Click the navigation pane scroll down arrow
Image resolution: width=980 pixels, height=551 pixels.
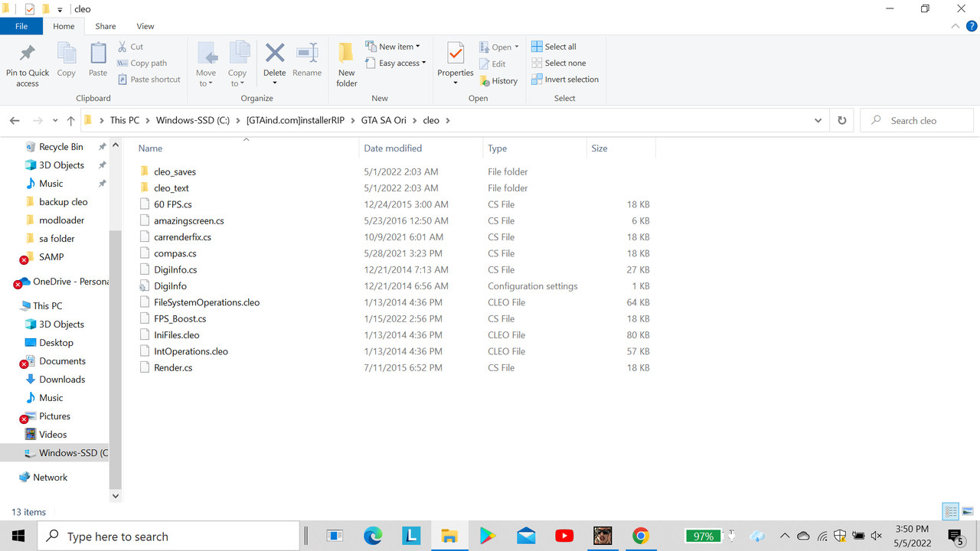click(116, 496)
